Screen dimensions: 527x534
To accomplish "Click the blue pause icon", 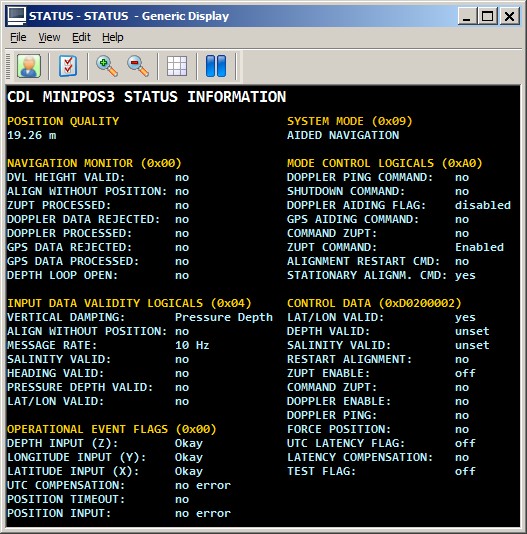I will (216, 66).
